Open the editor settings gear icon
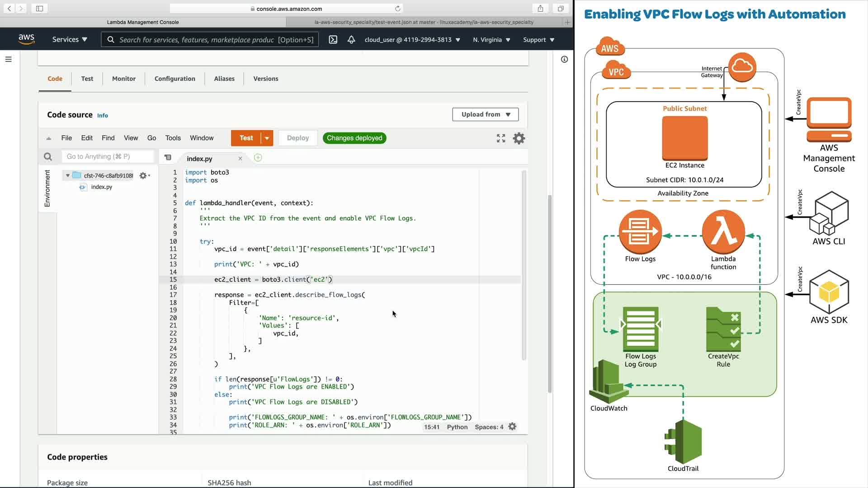The image size is (868, 488). point(519,138)
